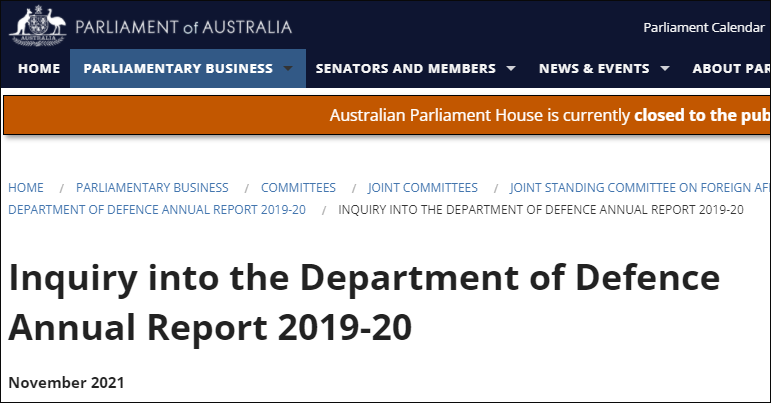Open the Parliament Calendar link
This screenshot has width=771, height=403.
(x=703, y=26)
